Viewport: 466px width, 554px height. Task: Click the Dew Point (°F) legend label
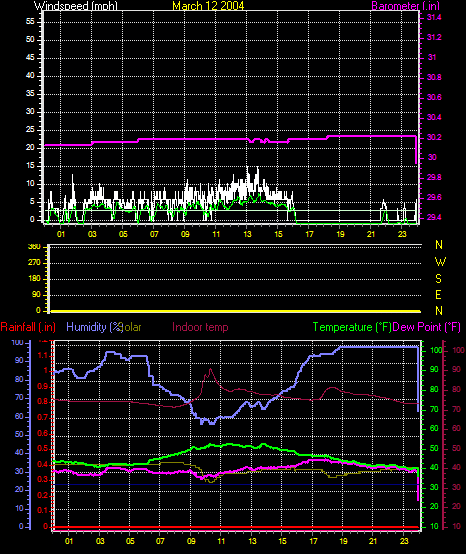pyautogui.click(x=427, y=327)
